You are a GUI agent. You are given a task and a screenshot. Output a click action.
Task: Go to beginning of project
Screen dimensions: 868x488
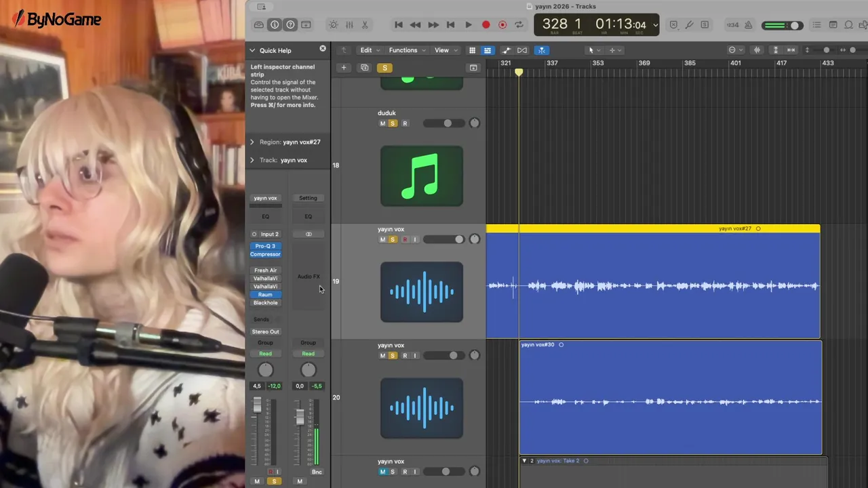399,25
